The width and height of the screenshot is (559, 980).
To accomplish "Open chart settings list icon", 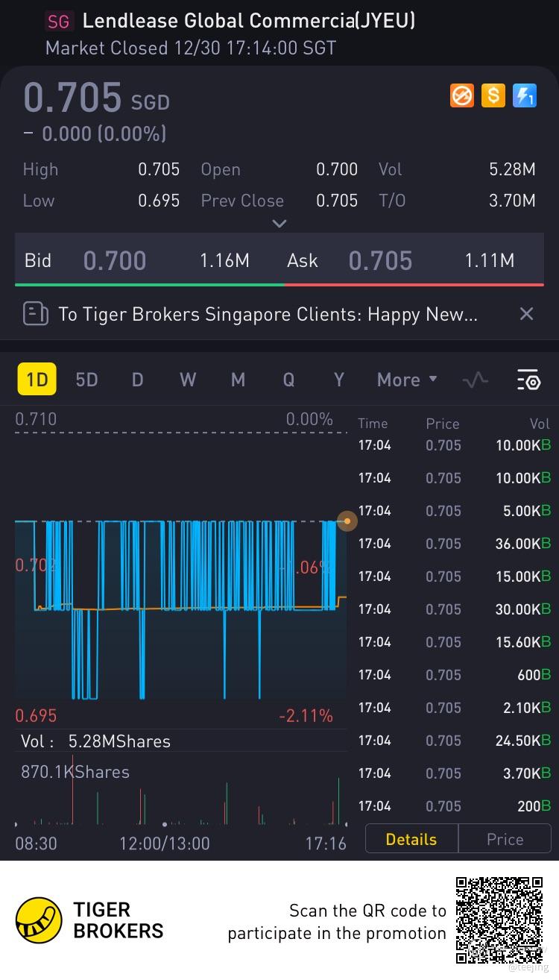I will (x=528, y=380).
